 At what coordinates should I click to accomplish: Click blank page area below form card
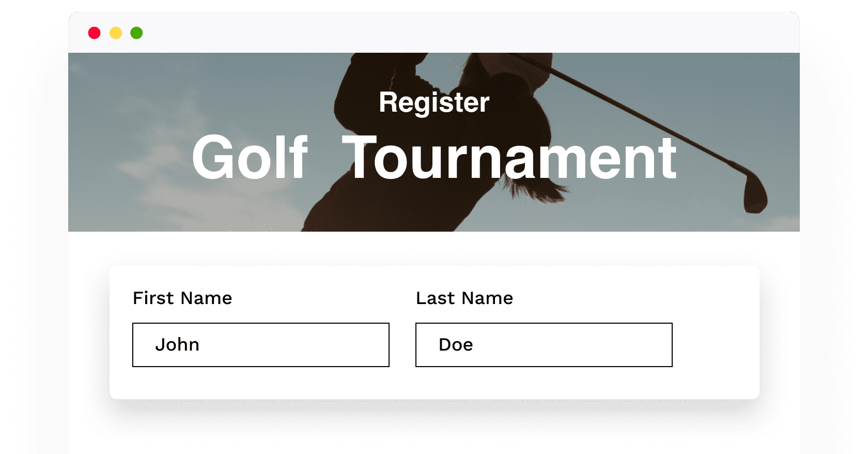pos(434,429)
